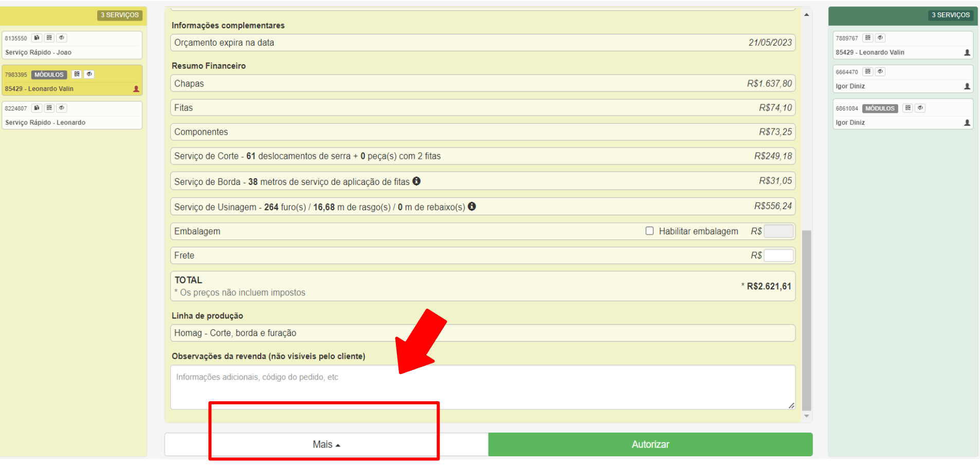Click the crossed-eye icon on card 6861084

[920, 108]
